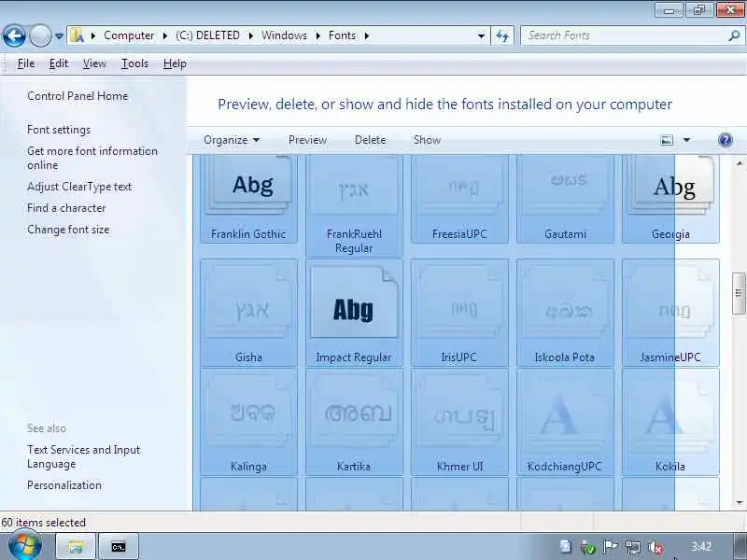Screen dimensions: 747x560
Task: Select (C:) DELETED in the breadcrumb
Action: click(x=207, y=35)
